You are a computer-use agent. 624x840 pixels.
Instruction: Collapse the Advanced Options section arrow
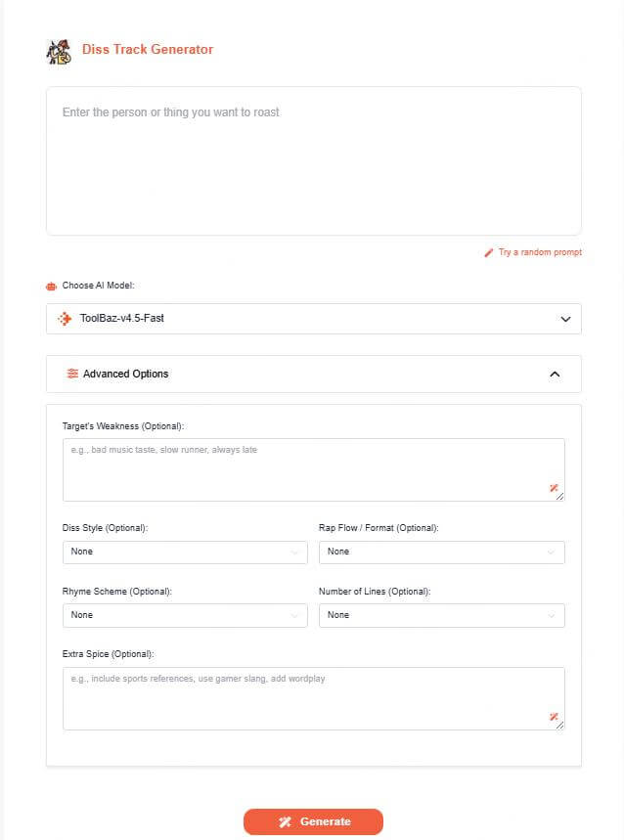pyautogui.click(x=555, y=374)
